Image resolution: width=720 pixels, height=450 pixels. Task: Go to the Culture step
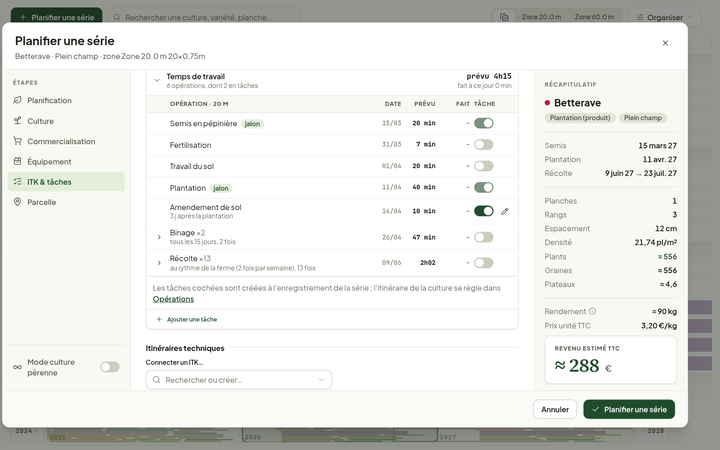click(66, 121)
